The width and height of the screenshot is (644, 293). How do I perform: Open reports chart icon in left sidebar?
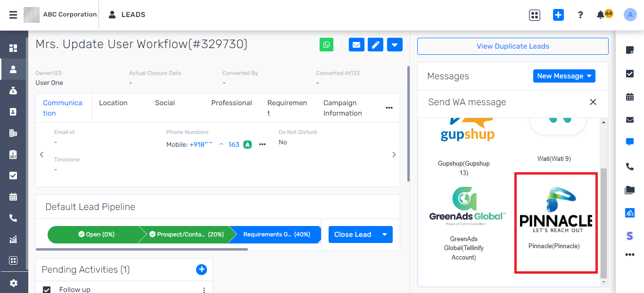tap(13, 239)
